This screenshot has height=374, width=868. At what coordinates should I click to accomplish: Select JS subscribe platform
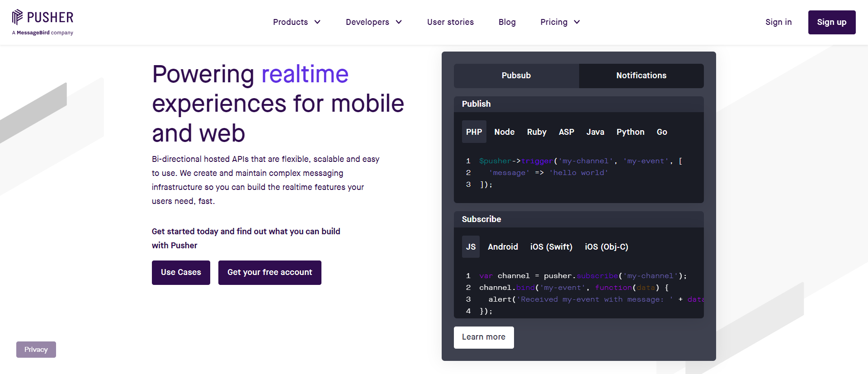pyautogui.click(x=471, y=246)
